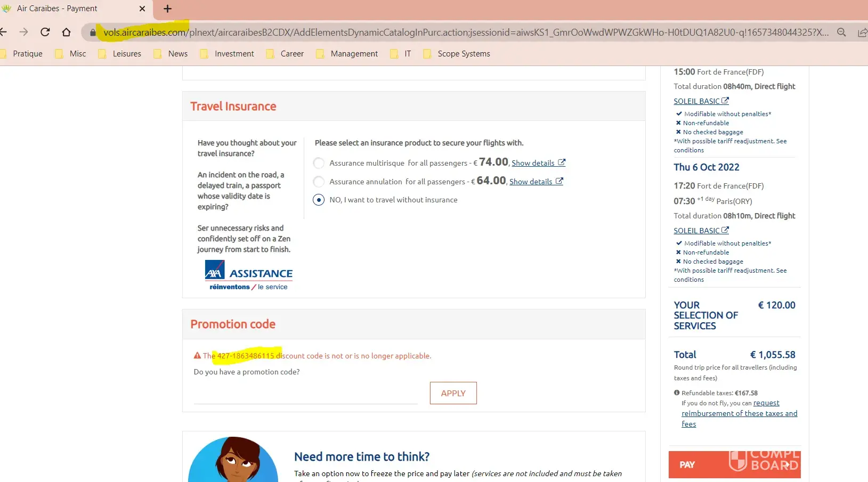The width and height of the screenshot is (868, 482).
Task: Apply the promotion code
Action: 453,393
